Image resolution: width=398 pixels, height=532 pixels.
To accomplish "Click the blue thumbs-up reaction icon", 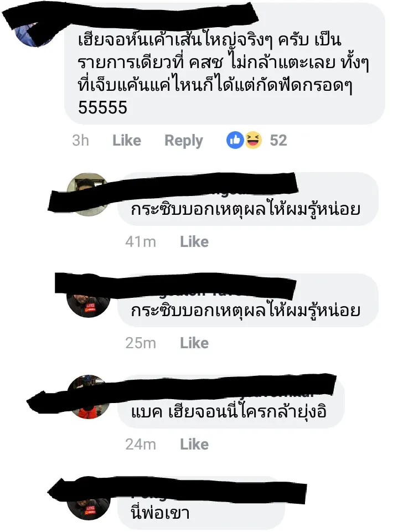I will 235,140.
